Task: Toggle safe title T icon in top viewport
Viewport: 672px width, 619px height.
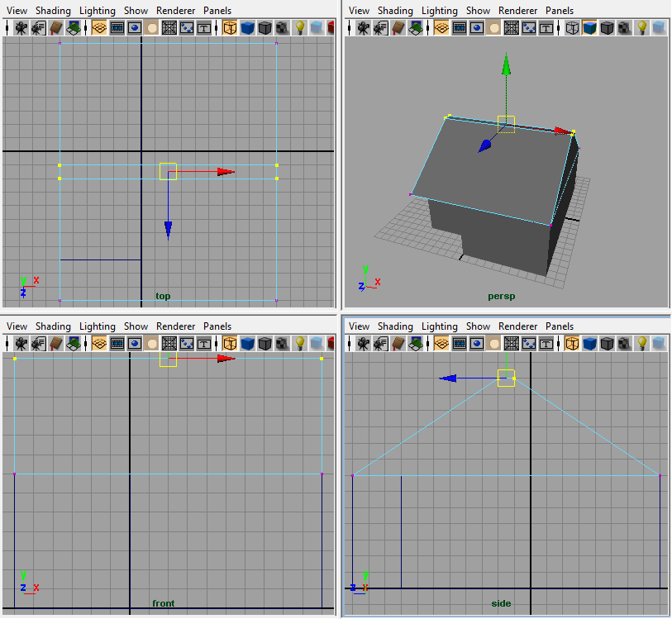Action: pyautogui.click(x=205, y=27)
